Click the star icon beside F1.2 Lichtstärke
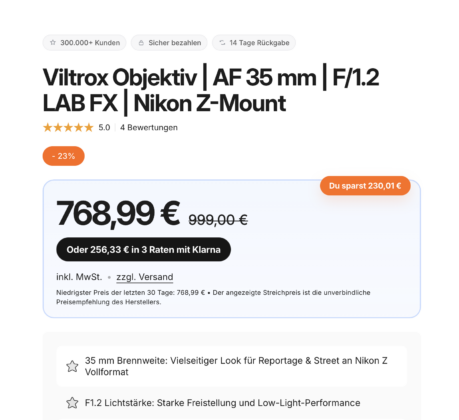Image resolution: width=459 pixels, height=420 pixels. point(72,403)
